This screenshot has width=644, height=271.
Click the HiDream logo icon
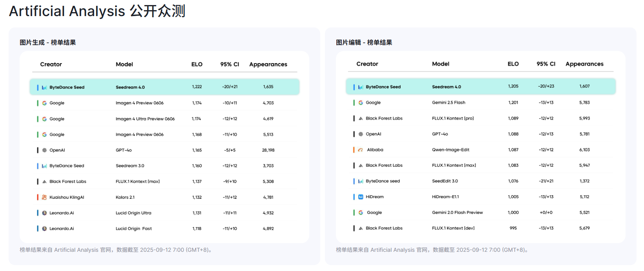(361, 197)
